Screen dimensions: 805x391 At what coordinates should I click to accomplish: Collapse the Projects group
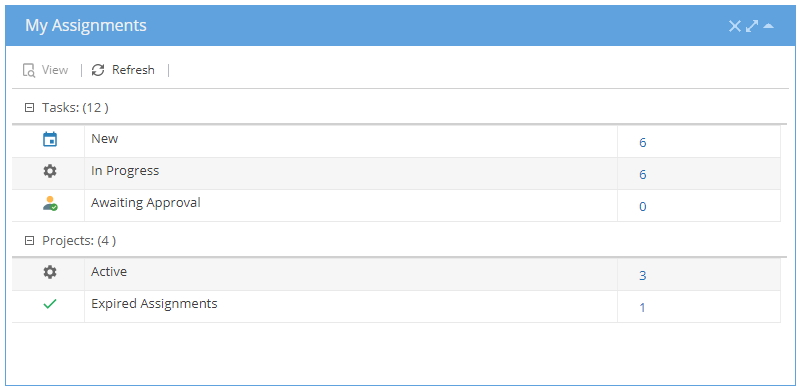[29, 241]
